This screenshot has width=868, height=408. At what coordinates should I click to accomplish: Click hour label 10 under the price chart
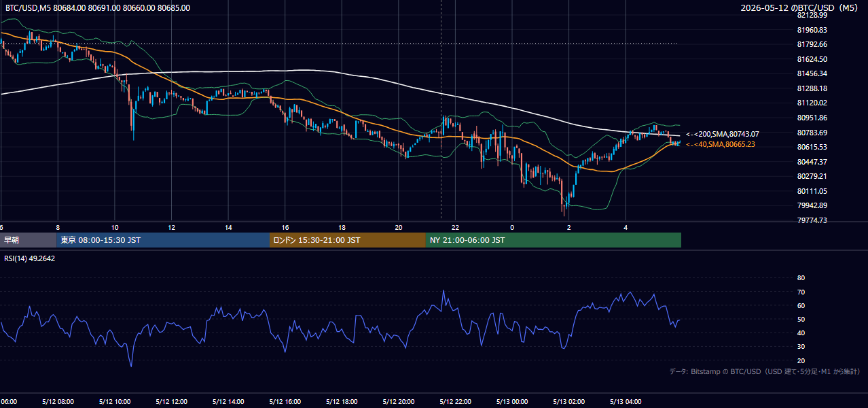(115, 228)
